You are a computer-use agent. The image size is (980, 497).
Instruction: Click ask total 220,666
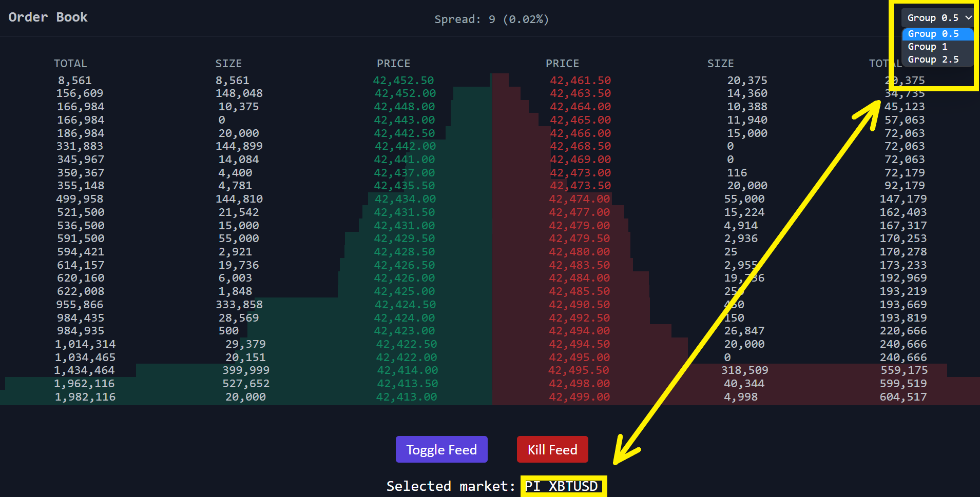[904, 331]
